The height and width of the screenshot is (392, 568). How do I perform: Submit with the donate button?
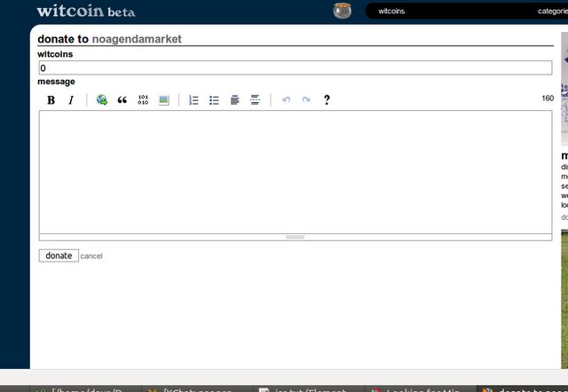point(59,255)
